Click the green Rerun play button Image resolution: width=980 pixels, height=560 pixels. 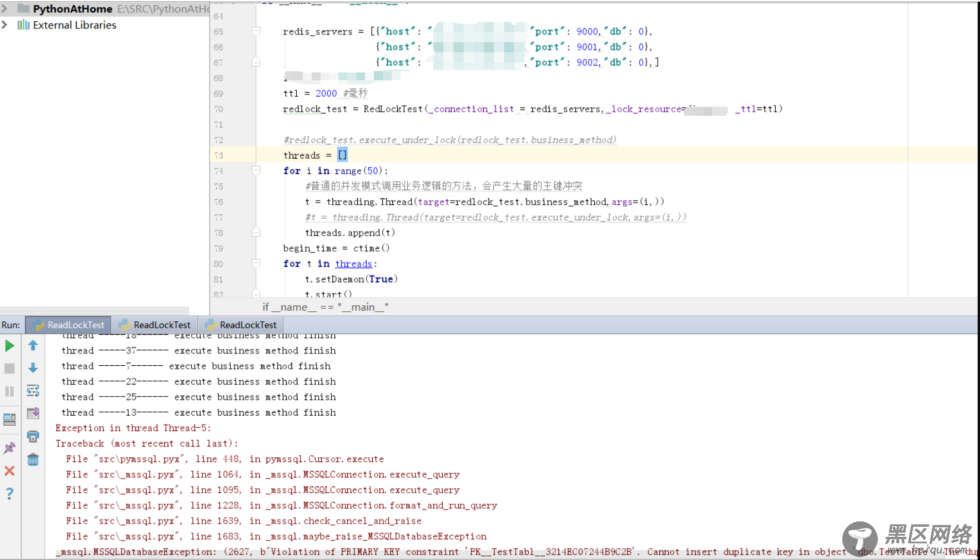[9, 346]
